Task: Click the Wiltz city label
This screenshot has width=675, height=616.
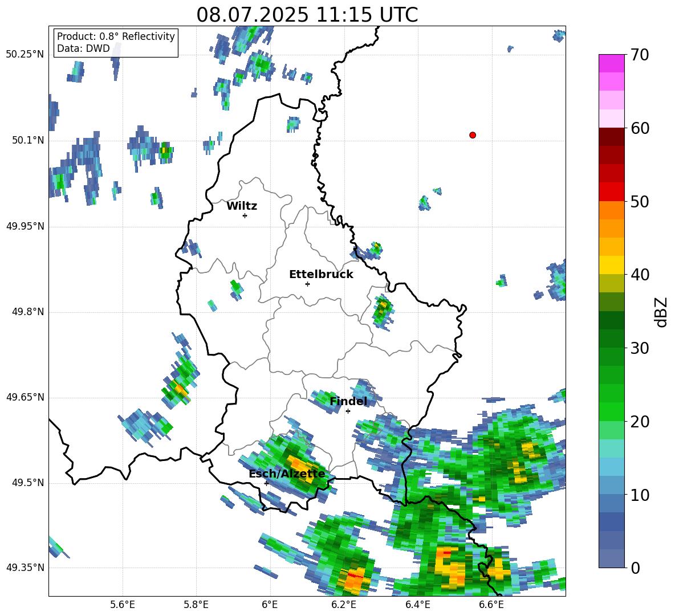Action: [x=242, y=206]
